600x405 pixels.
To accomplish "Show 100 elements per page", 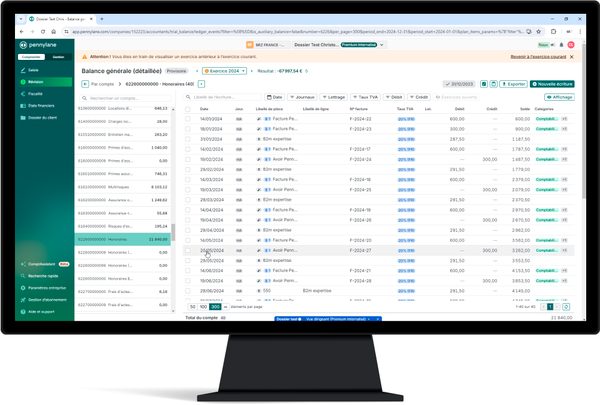I will pos(203,307).
